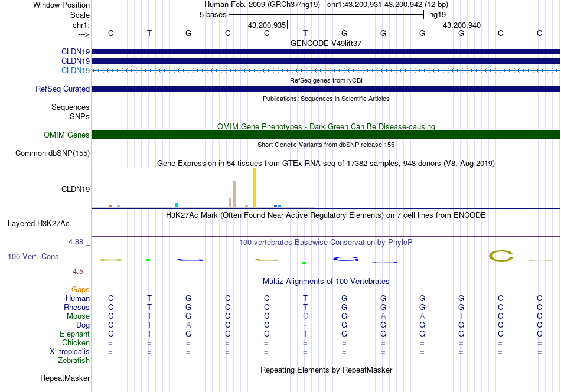Select the Dog alignment row label
561x392 pixels.
(x=83, y=325)
